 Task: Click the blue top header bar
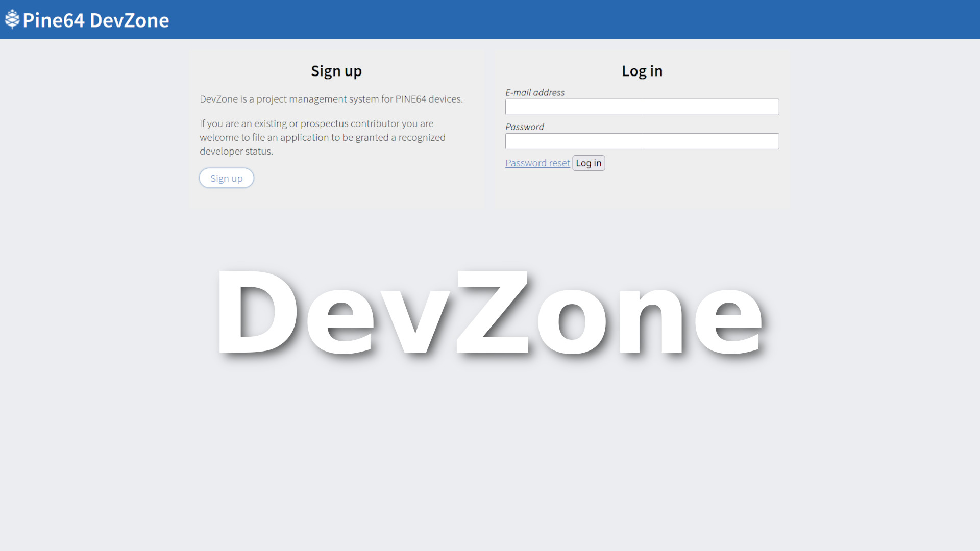[561, 19]
